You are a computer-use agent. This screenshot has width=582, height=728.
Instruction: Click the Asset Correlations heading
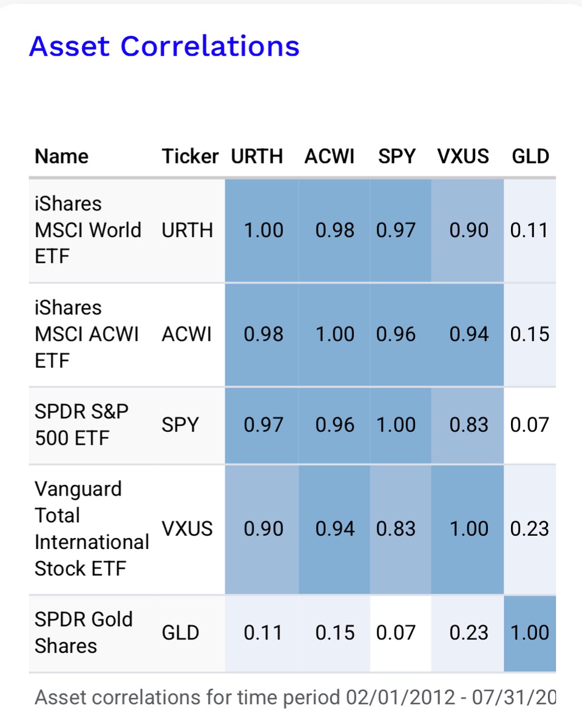point(164,46)
